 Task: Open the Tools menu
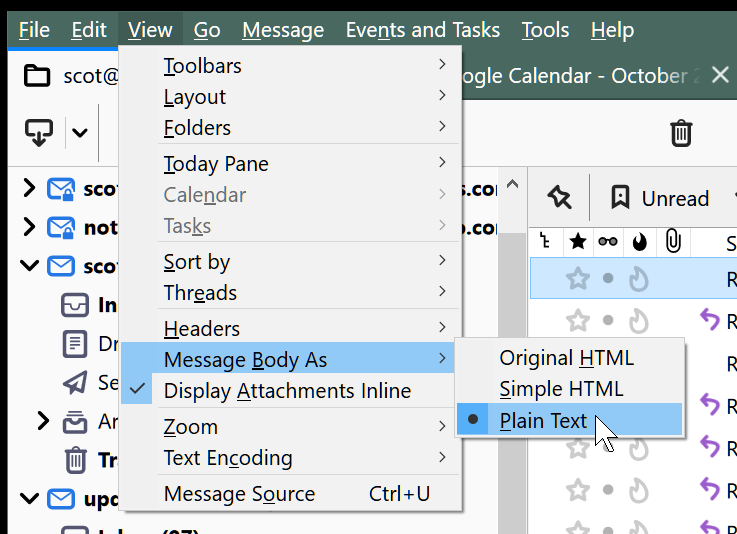(x=545, y=30)
